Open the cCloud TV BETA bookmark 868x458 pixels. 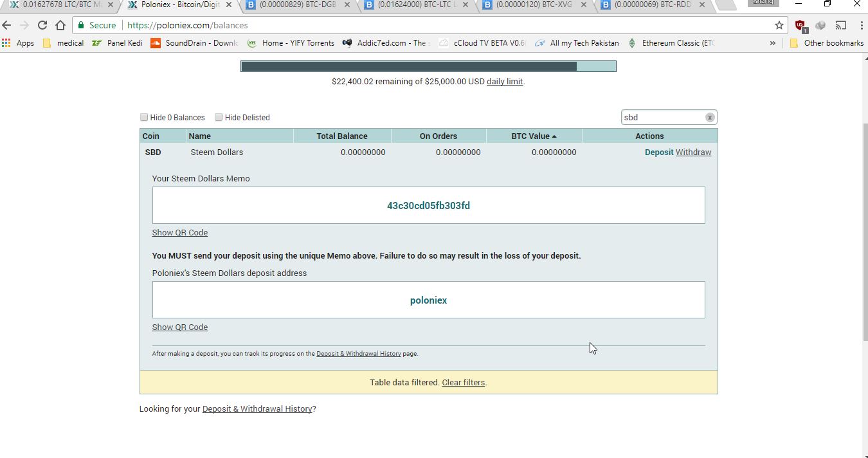(482, 43)
